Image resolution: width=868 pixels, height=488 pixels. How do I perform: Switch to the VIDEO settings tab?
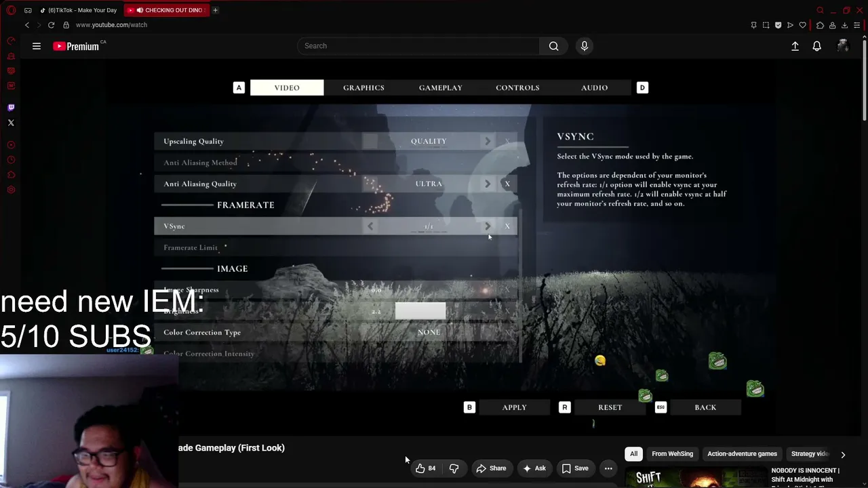coord(287,87)
